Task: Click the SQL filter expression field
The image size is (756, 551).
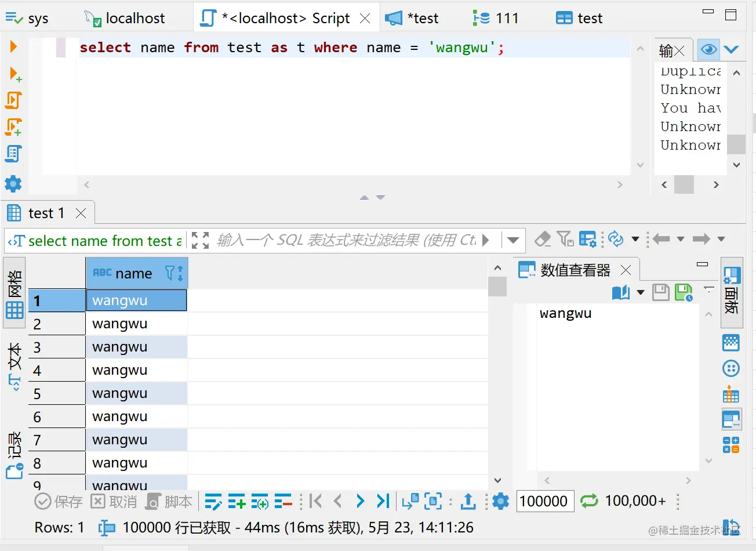Action: click(x=347, y=240)
